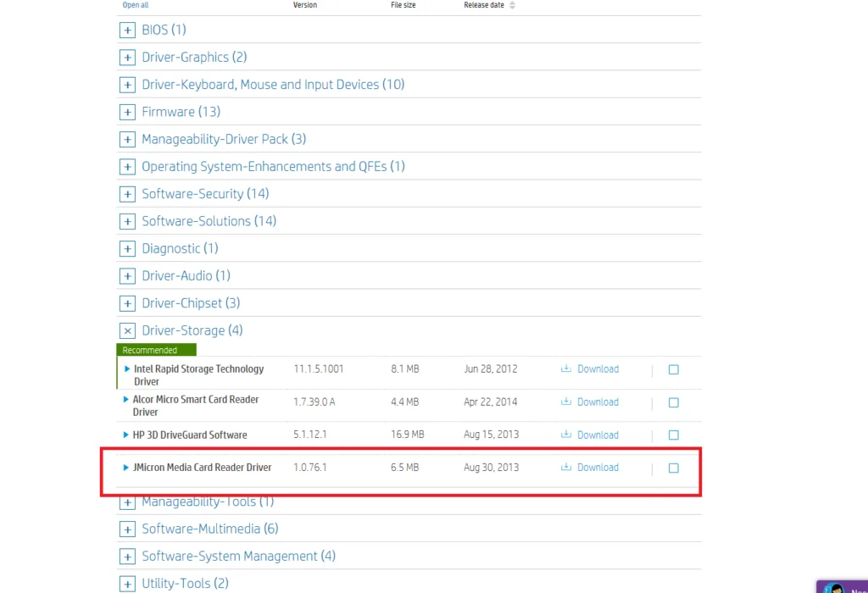Download Alcor Micro Smart Card Reader Driver

tap(598, 402)
